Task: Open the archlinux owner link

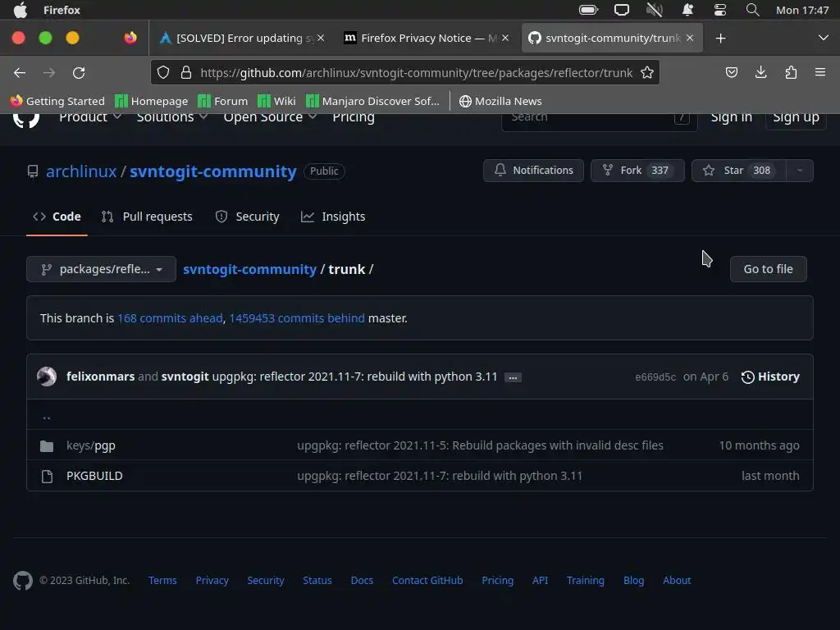Action: point(81,171)
